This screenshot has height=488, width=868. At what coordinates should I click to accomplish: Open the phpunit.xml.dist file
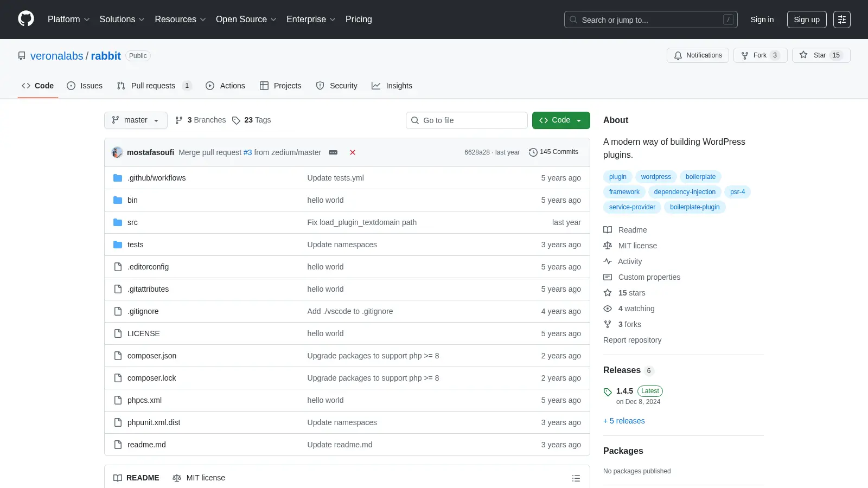point(154,422)
